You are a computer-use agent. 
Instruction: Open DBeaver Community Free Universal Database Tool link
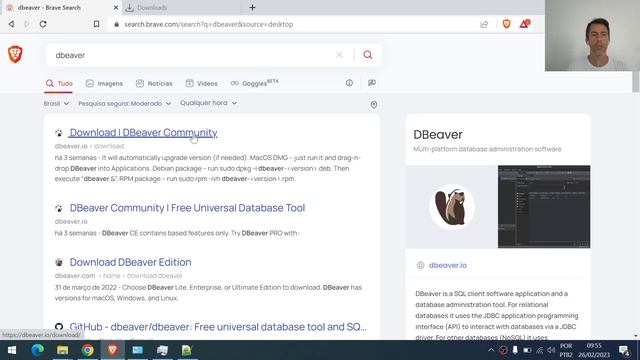(x=187, y=208)
